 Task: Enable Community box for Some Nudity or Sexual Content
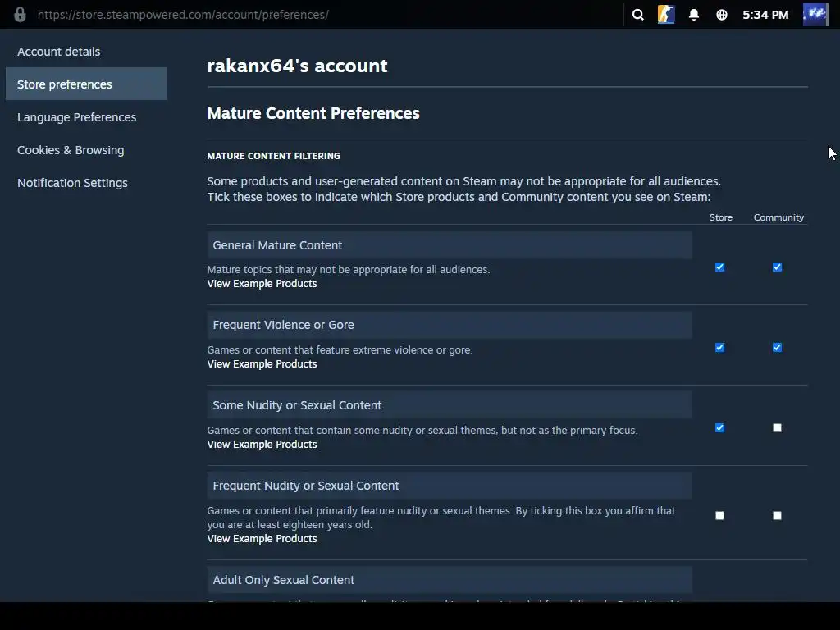777,427
